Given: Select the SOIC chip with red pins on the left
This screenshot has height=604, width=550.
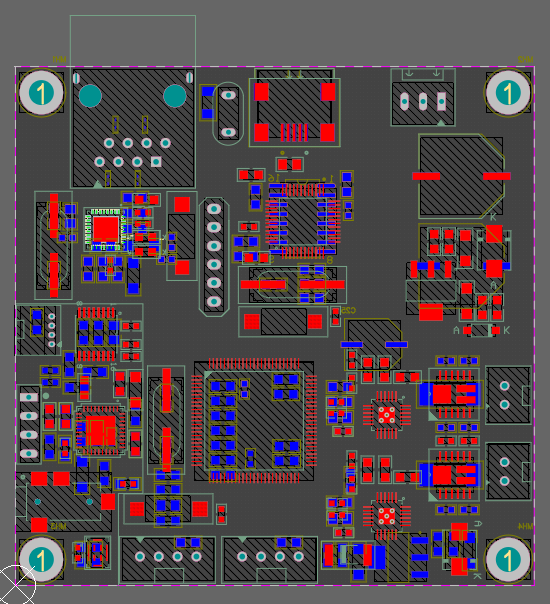Looking at the screenshot, I should click(x=96, y=334).
